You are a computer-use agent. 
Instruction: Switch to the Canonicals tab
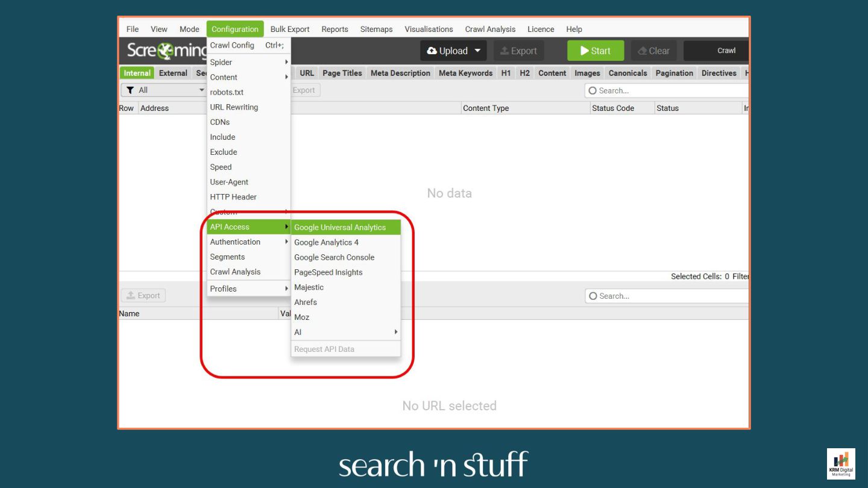(x=627, y=73)
